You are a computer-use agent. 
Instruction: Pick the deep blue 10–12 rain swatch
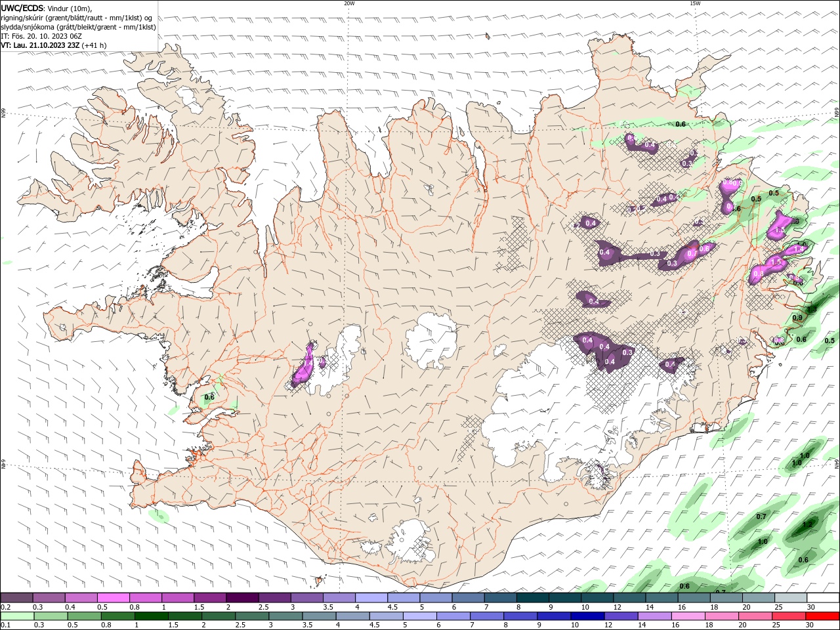click(x=587, y=616)
